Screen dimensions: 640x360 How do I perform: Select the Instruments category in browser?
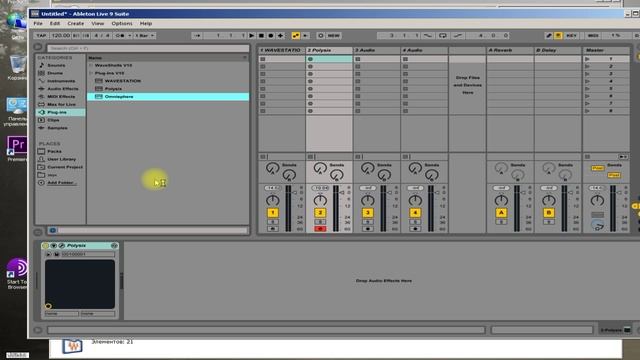[61, 81]
